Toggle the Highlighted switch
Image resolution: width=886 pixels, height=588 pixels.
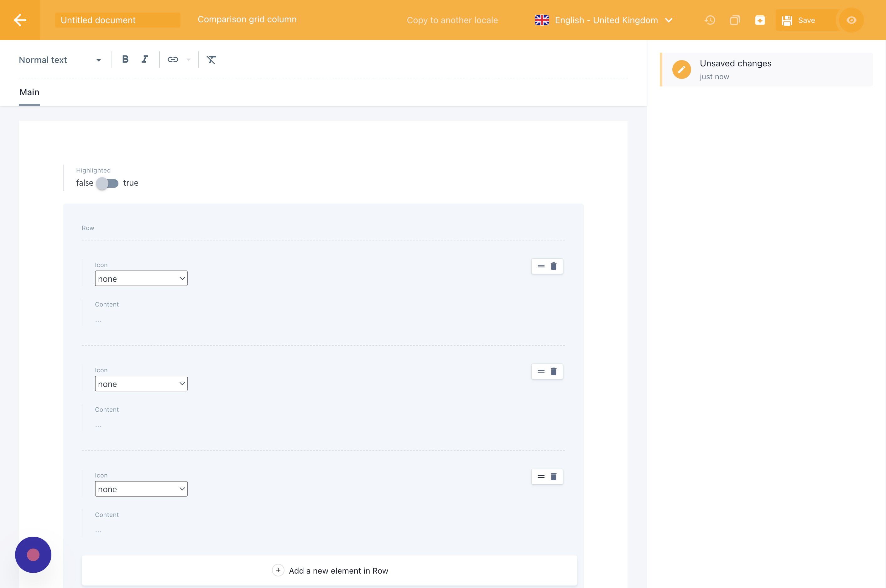click(x=107, y=183)
